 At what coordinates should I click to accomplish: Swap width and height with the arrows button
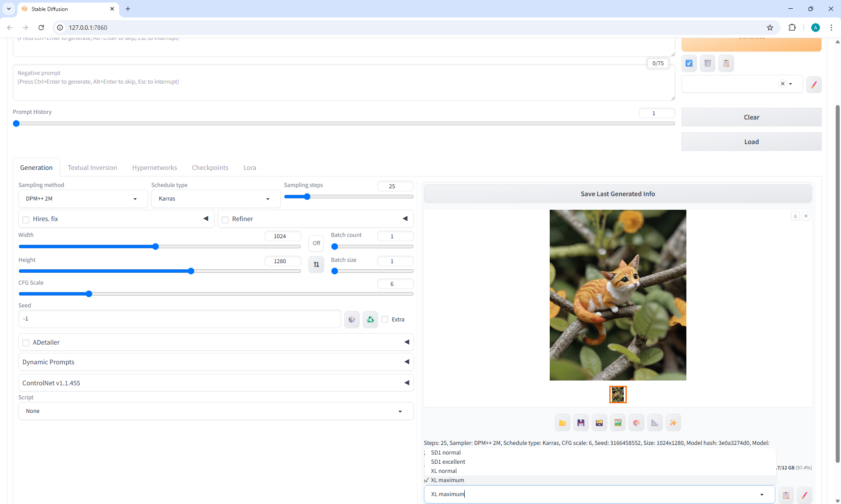(x=316, y=264)
